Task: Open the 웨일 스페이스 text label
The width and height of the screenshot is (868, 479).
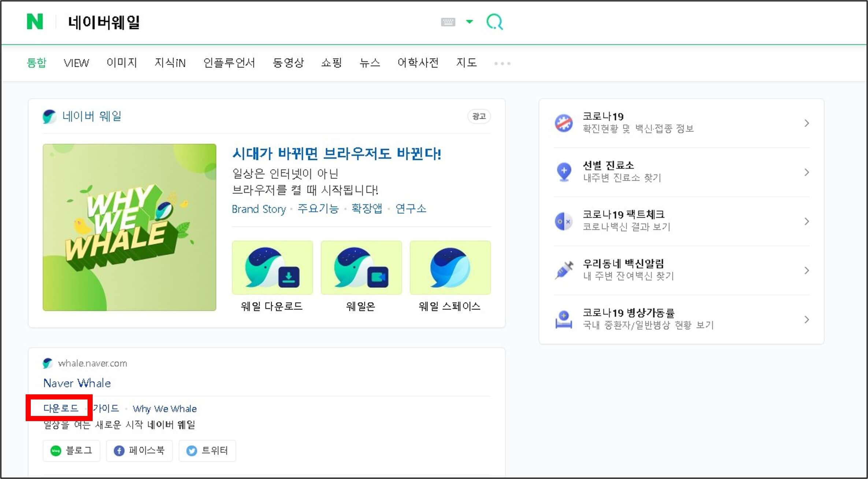Action: tap(449, 306)
